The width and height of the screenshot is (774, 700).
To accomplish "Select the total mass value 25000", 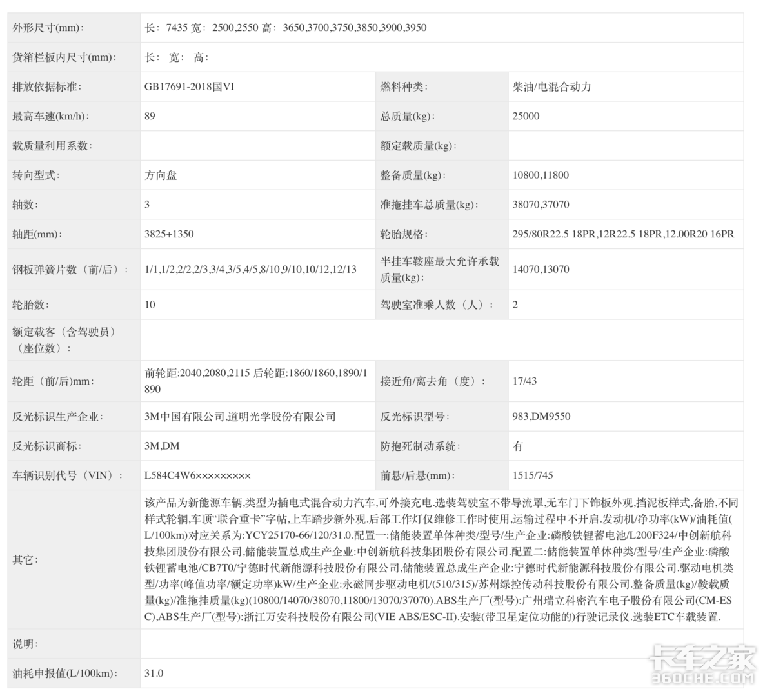I will 526,116.
